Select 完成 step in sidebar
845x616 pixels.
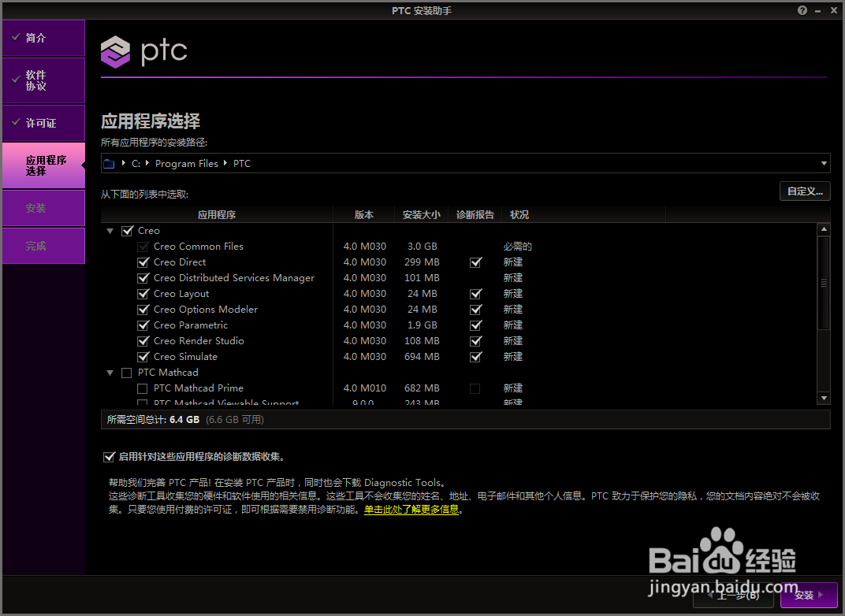[43, 246]
